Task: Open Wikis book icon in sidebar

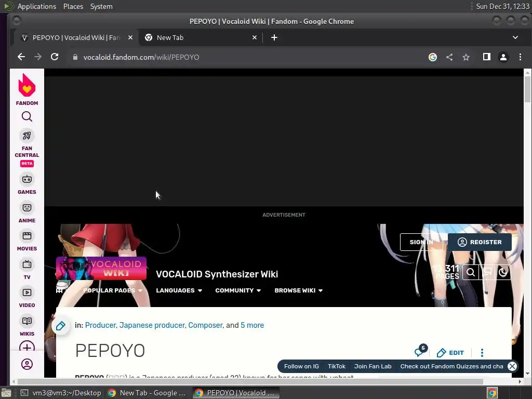Action: [27, 321]
